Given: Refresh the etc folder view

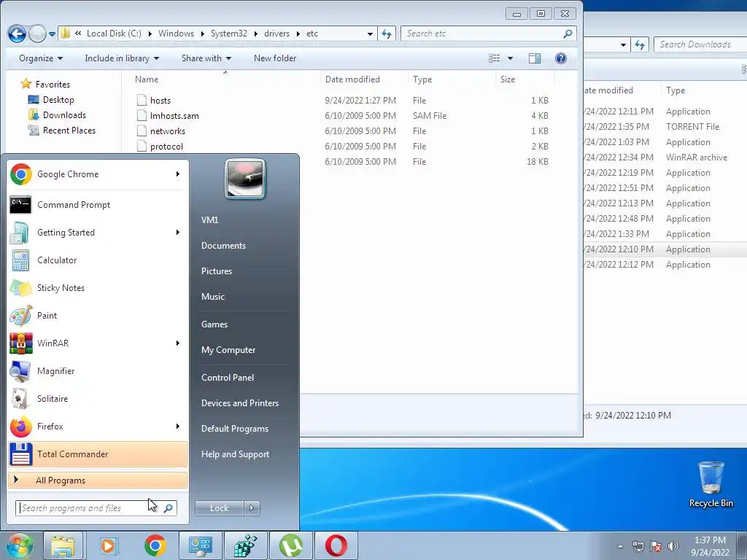Looking at the screenshot, I should click(x=387, y=34).
